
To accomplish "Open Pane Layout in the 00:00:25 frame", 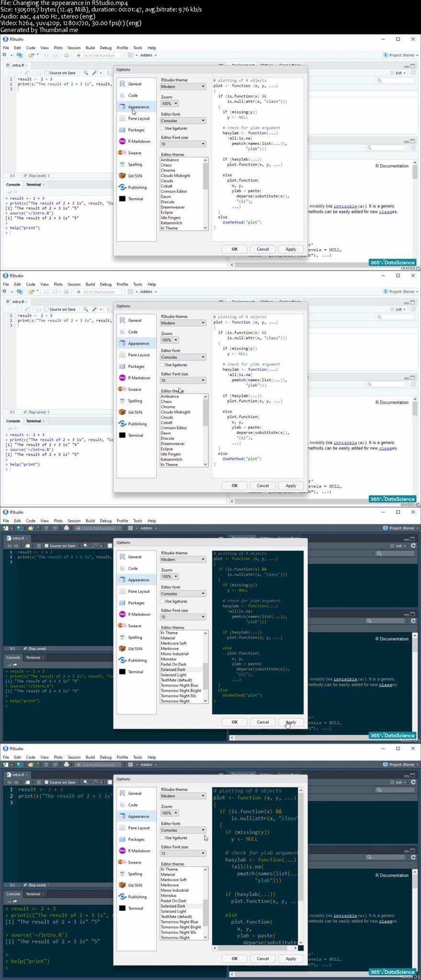I will click(136, 118).
